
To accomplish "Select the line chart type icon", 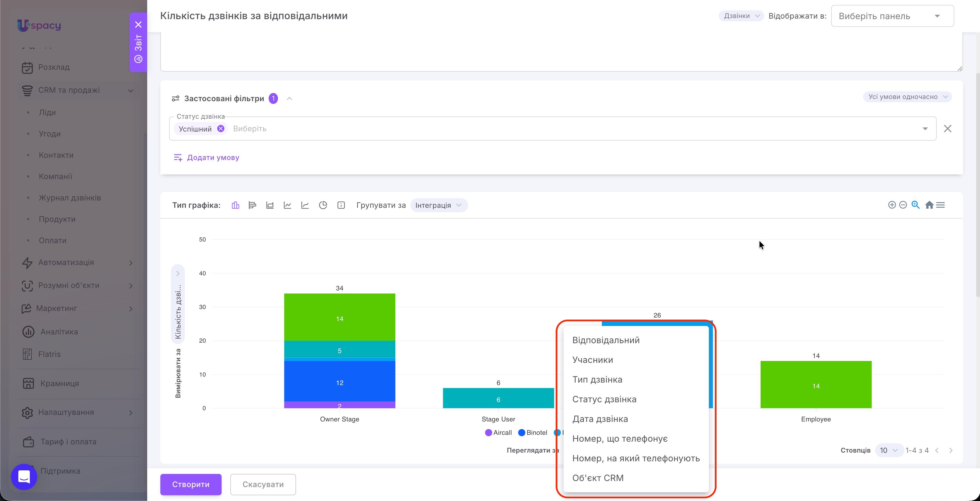I will (x=287, y=205).
